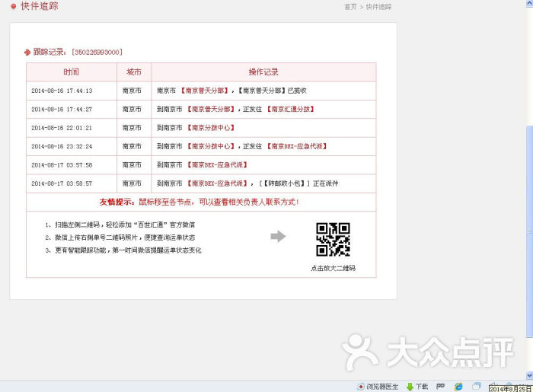Click 【南京汇通分拨】 in the 17:44:27 row
The width and height of the screenshot is (533, 392).
tap(290, 109)
